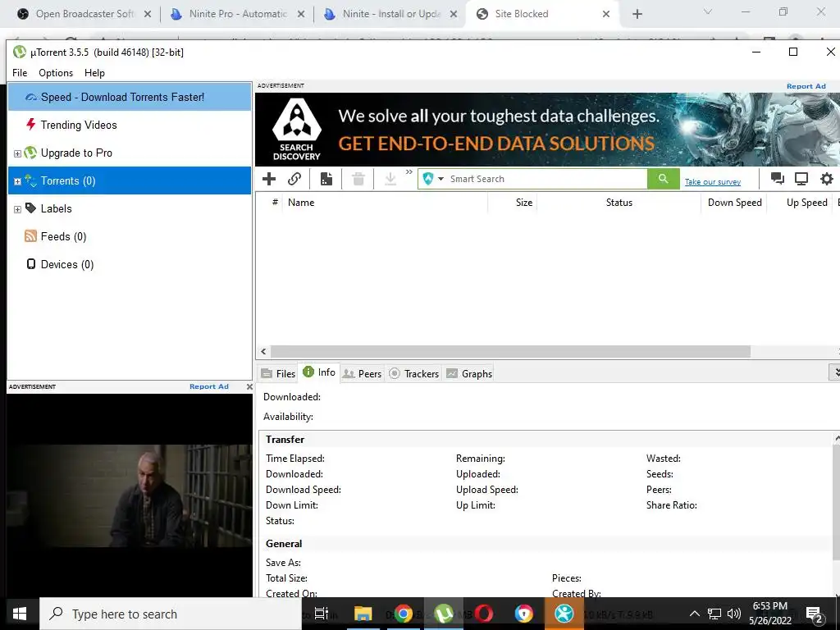Sort torrents by Up Speed column
The image size is (840, 630).
[x=799, y=203]
